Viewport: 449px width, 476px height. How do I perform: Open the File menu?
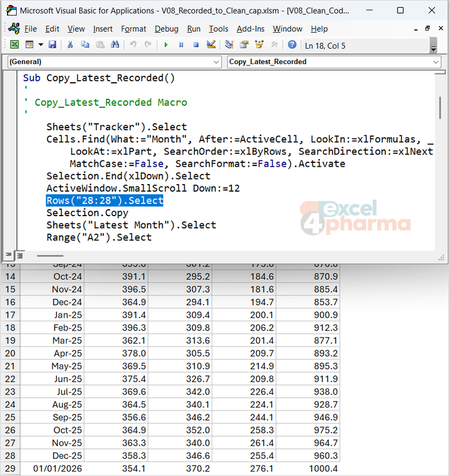tap(30, 29)
